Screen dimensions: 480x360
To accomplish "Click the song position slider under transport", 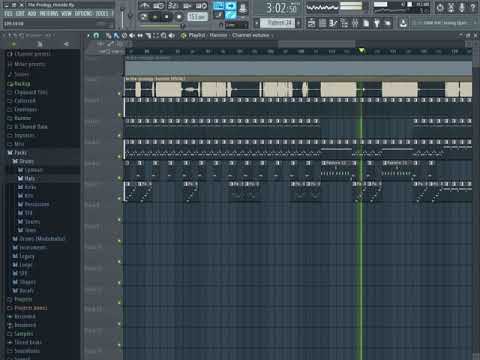I will pos(162,26).
